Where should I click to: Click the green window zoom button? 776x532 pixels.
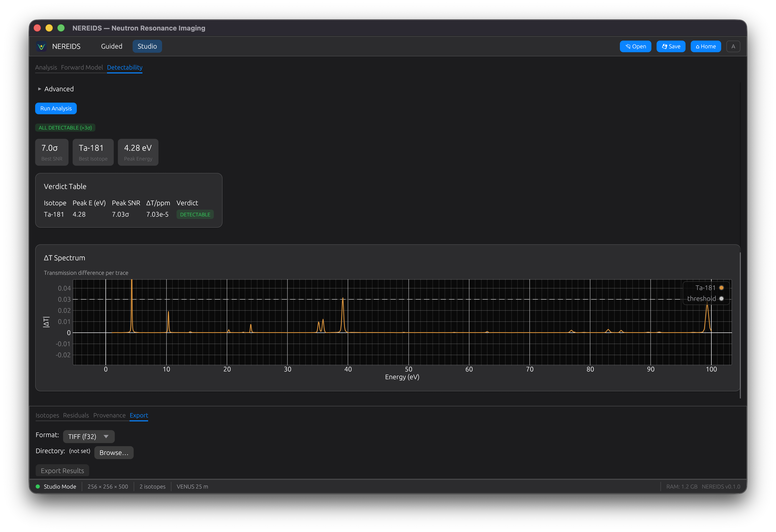pyautogui.click(x=61, y=28)
